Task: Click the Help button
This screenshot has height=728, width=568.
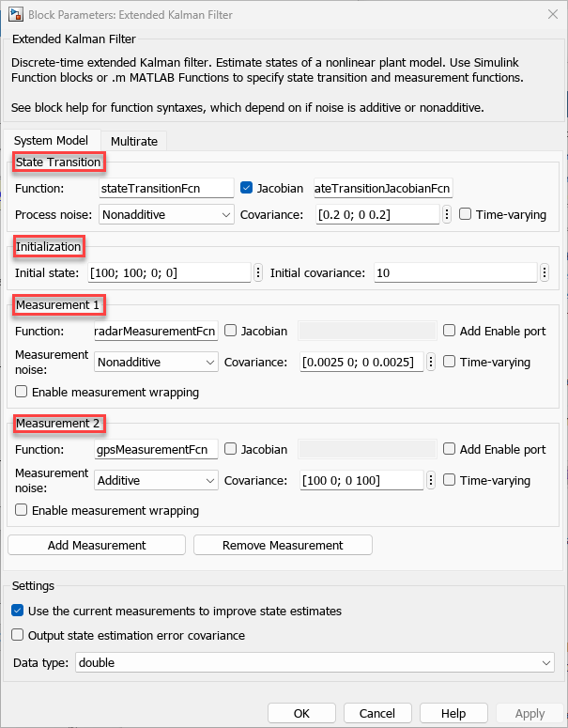Action: pos(453,713)
